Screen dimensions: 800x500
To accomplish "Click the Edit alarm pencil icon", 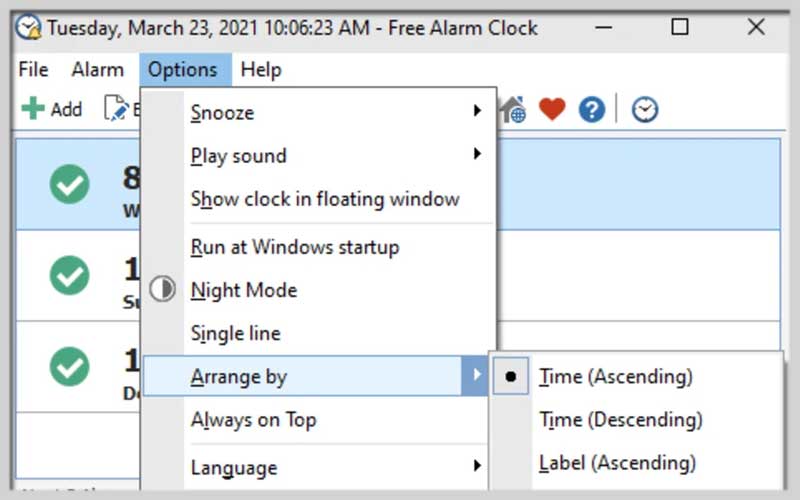I will [116, 108].
